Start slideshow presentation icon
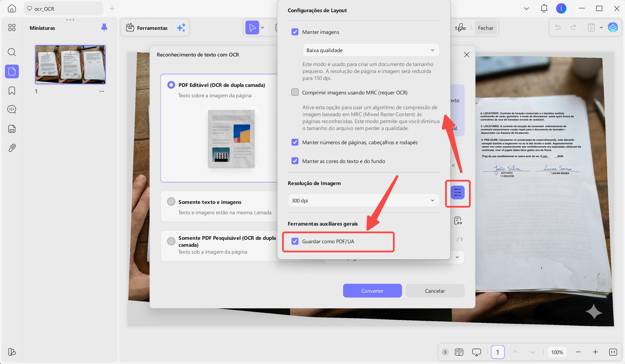The width and height of the screenshot is (625, 364). [476, 352]
